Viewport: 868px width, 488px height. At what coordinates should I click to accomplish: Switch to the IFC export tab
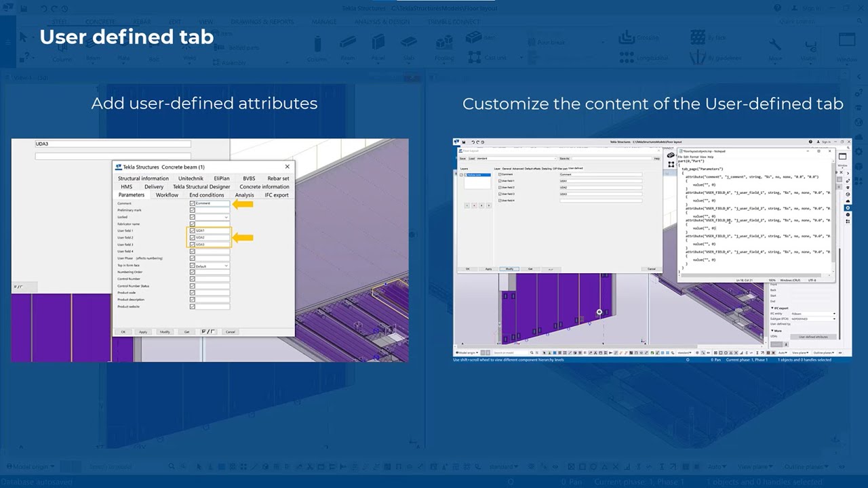[x=276, y=195]
